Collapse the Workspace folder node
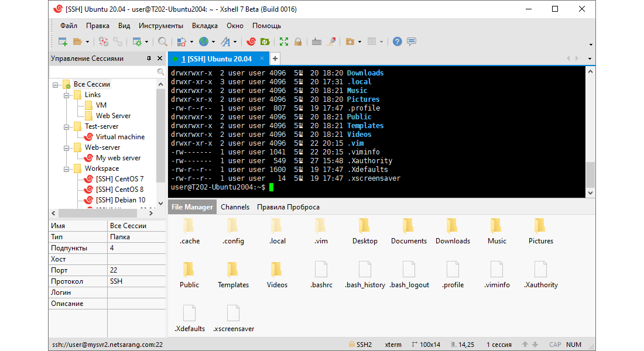This screenshot has width=644, height=351. [x=66, y=168]
